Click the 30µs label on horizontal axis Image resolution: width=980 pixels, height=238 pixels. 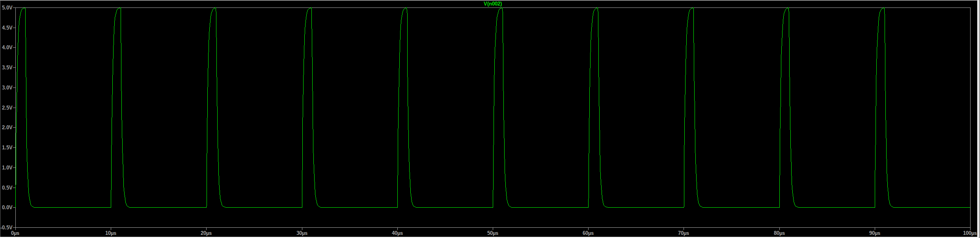coord(302,233)
